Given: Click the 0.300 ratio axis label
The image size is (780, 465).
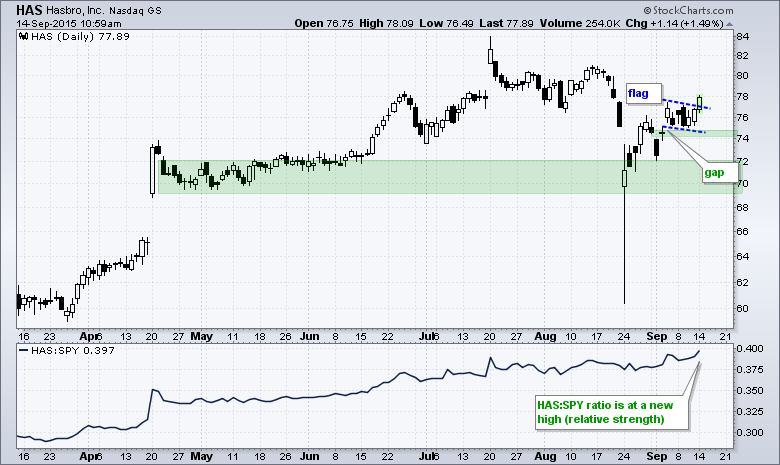Looking at the screenshot, I should 750,432.
